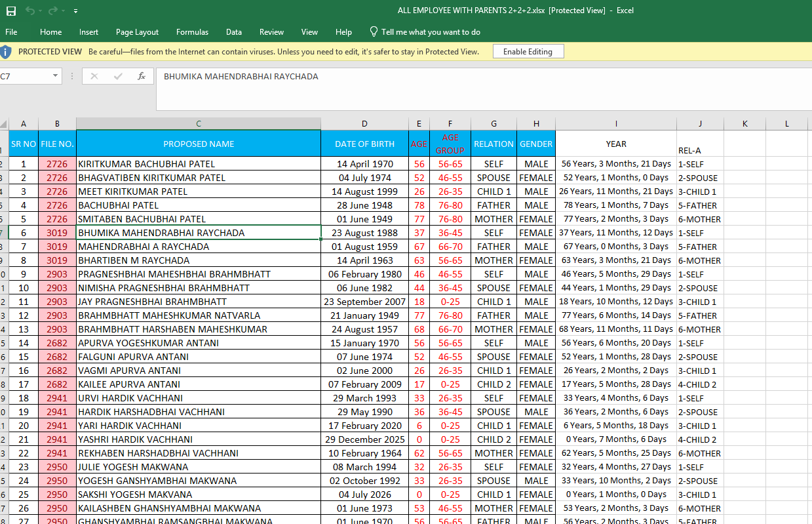The image size is (812, 524).
Task: Click the AGE GROUP header cell
Action: tap(450, 144)
